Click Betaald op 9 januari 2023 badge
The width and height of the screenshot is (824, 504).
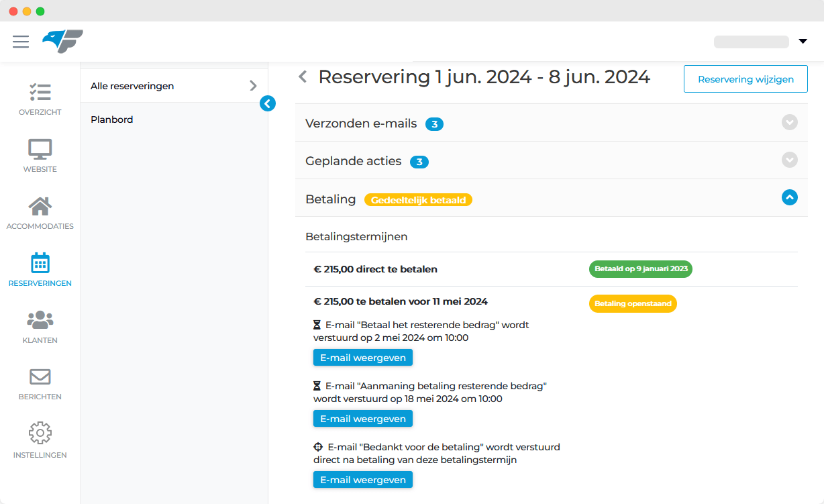641,269
